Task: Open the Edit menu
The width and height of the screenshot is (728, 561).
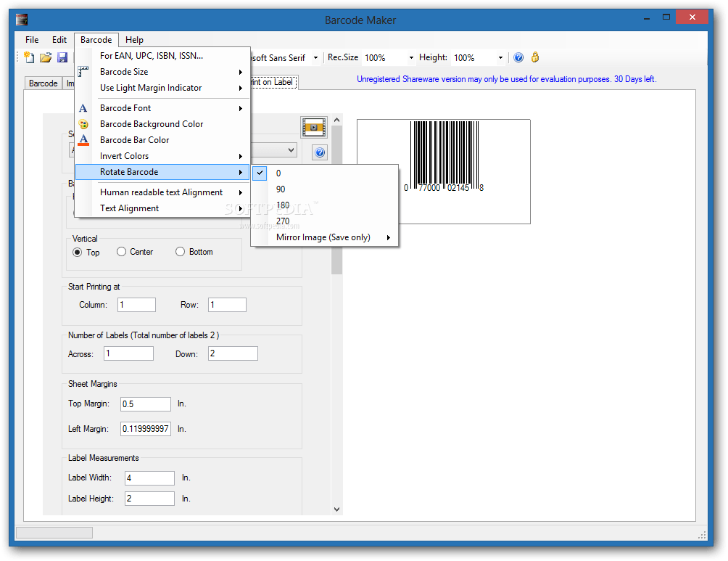Action: (59, 39)
